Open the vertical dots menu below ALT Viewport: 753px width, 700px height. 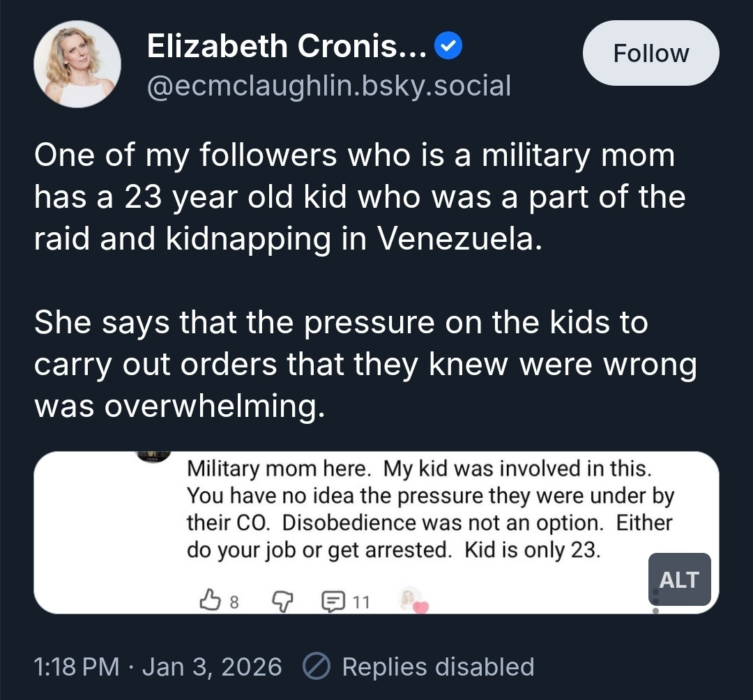point(655,602)
